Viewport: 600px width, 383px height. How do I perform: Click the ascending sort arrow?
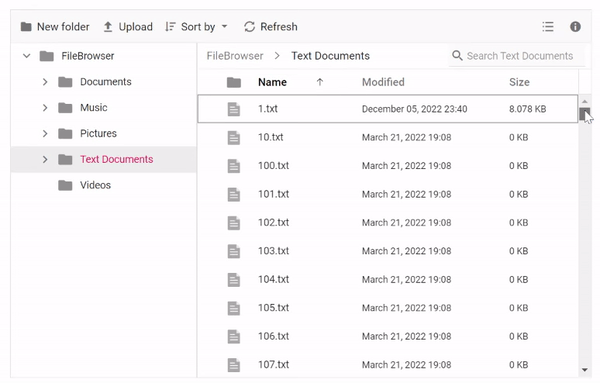320,82
